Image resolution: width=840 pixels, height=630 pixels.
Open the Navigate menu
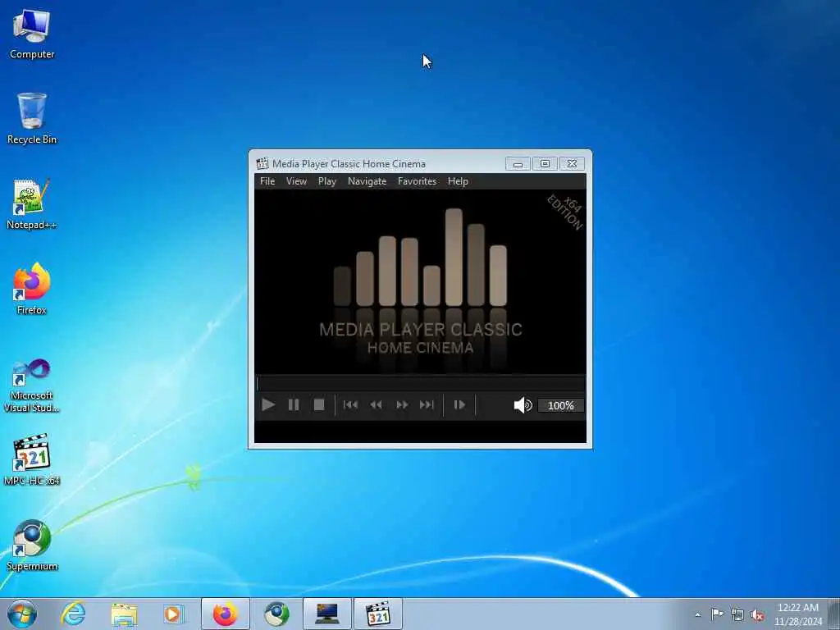367,181
